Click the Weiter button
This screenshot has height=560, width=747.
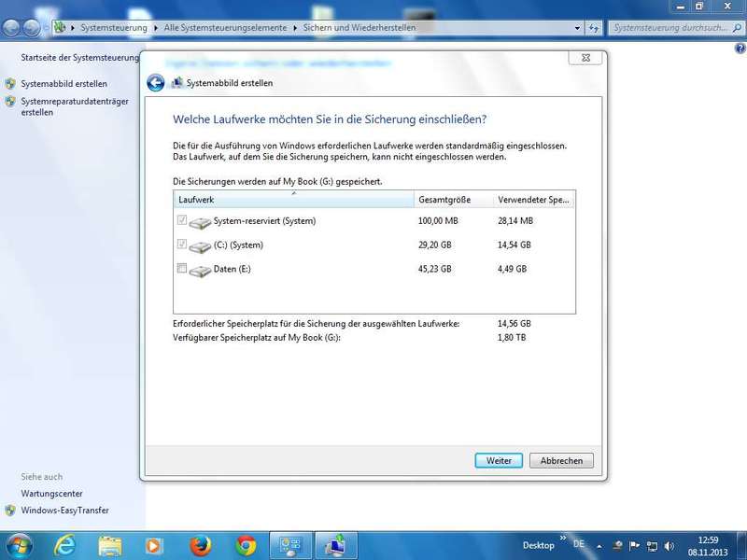click(499, 460)
